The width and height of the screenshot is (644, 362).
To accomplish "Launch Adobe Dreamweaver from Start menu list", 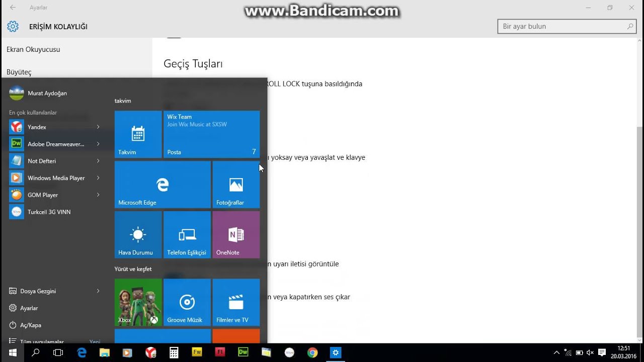I will (55, 144).
